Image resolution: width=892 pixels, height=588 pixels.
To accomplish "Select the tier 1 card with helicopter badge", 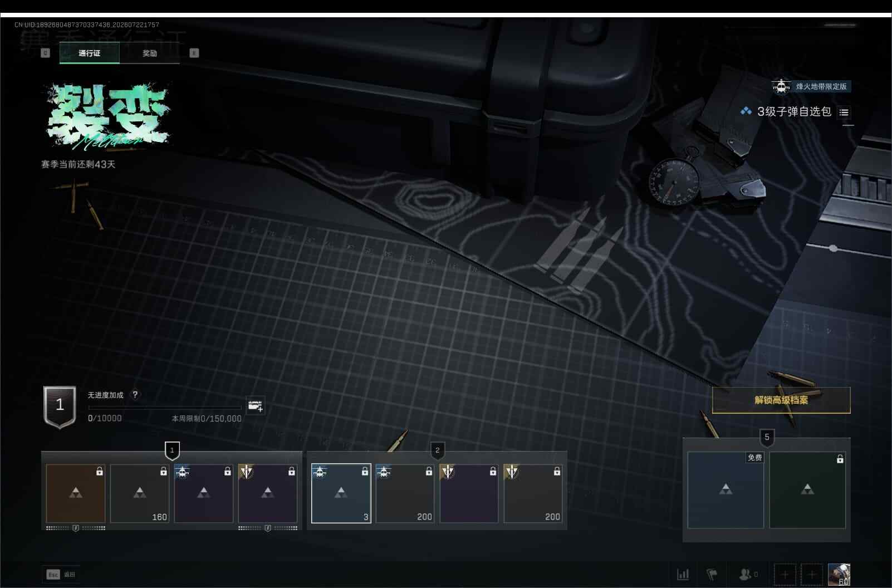I will pos(204,493).
